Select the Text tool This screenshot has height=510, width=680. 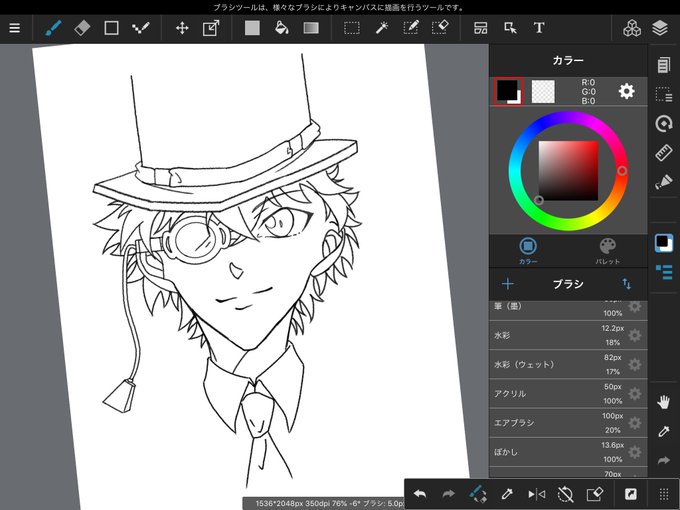(x=539, y=28)
